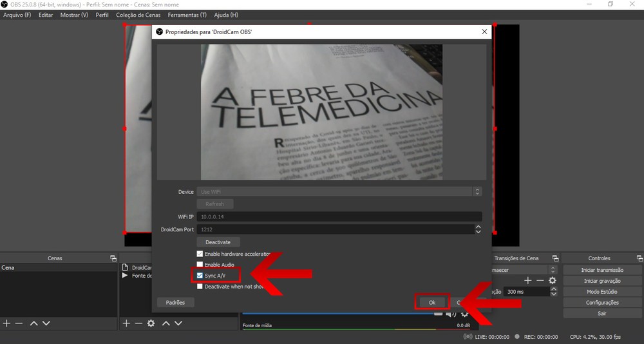Image resolution: width=644 pixels, height=344 pixels.
Task: Click the Refresh button in the dialog
Action: click(x=215, y=204)
